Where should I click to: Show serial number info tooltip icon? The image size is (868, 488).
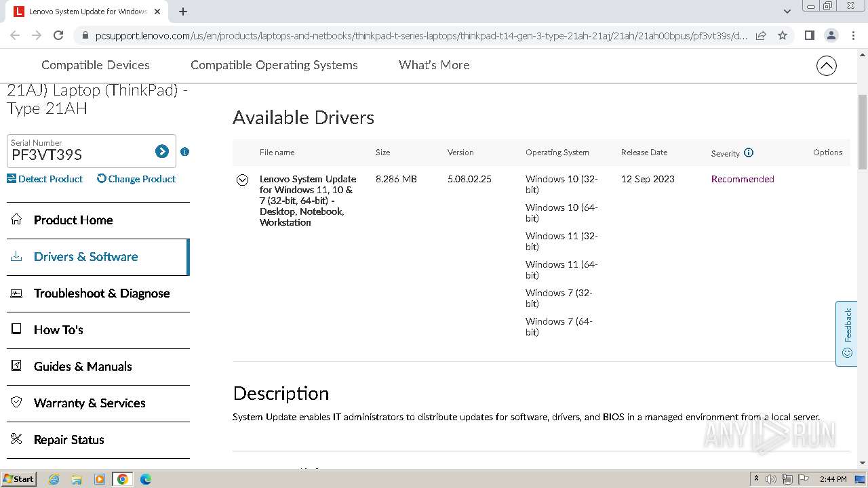pyautogui.click(x=184, y=152)
